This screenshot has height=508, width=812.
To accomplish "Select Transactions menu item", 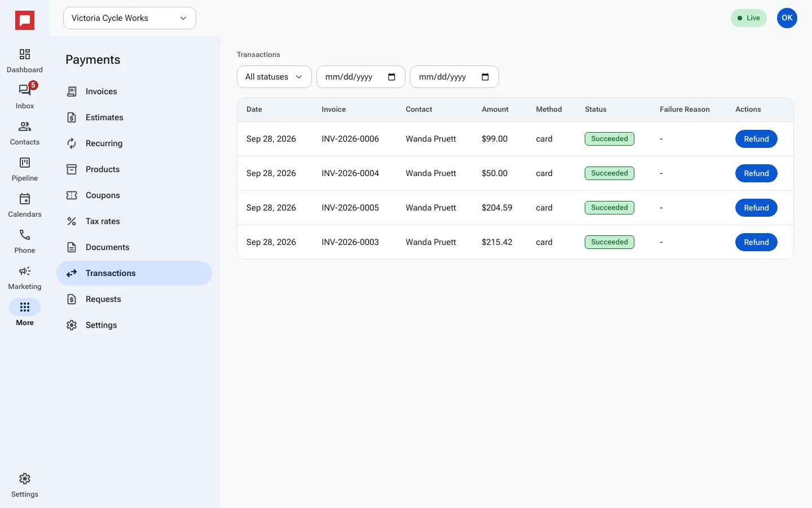I will click(134, 273).
